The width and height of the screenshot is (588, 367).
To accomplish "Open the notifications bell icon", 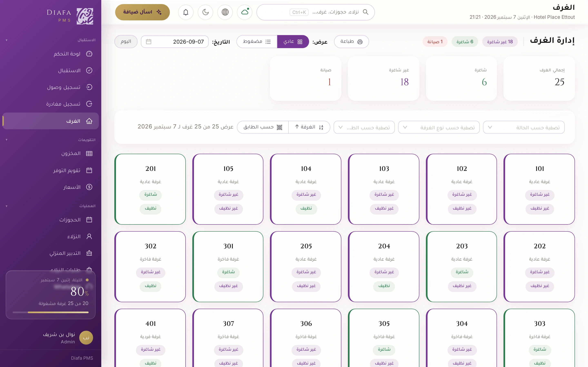I will click(x=186, y=12).
